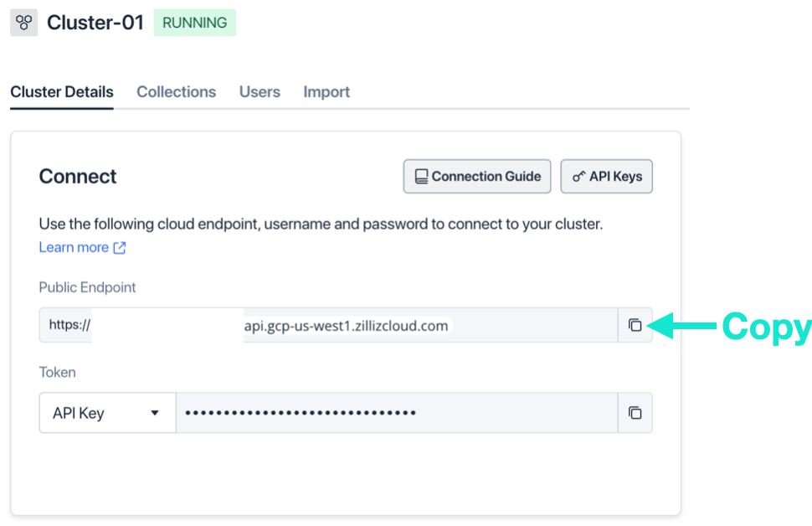Screen dimensions: 812x526
Task: Click the copy icon next to the Token field
Action: pos(635,412)
